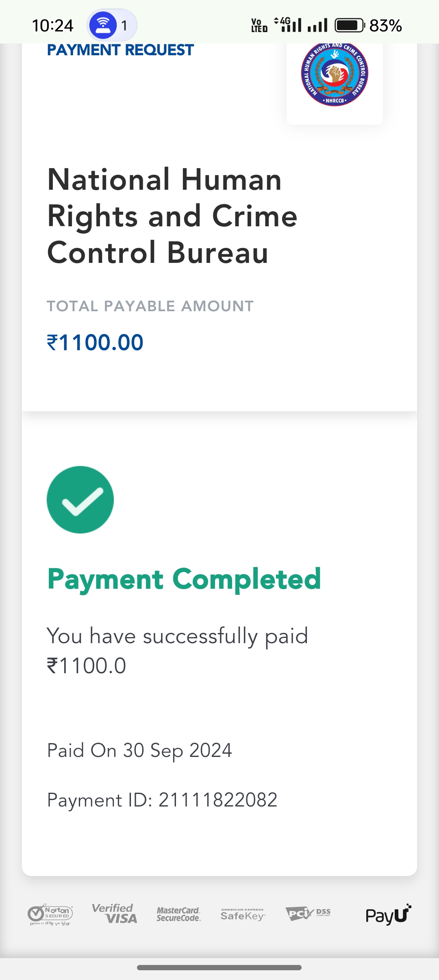Tap the home gesture bar at bottom

click(219, 967)
